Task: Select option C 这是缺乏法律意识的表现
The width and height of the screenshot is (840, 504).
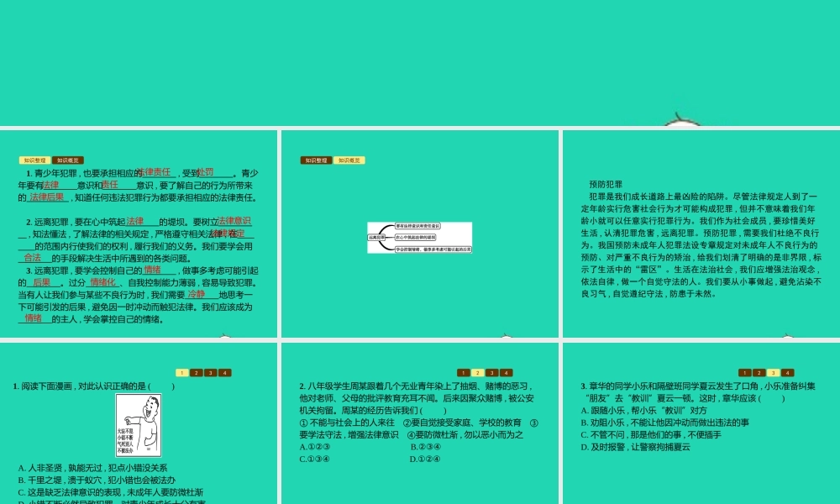Action: point(110,492)
